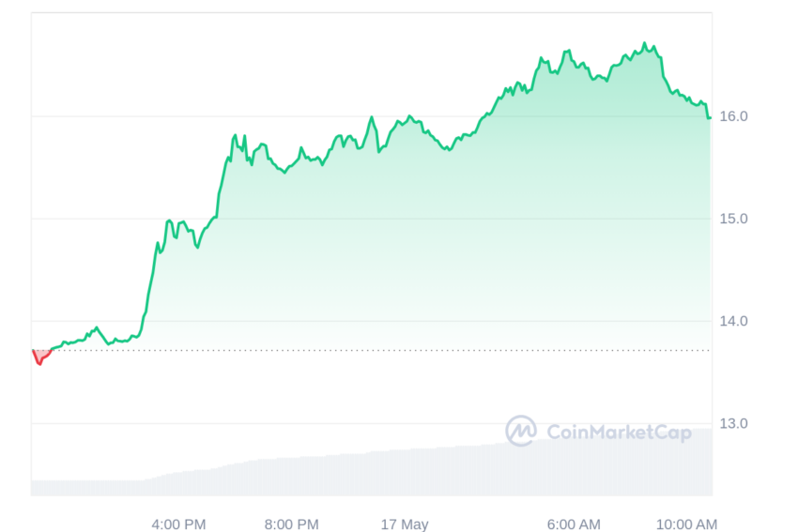
Task: Select the 6:00 AM time axis label
Action: pyautogui.click(x=574, y=524)
